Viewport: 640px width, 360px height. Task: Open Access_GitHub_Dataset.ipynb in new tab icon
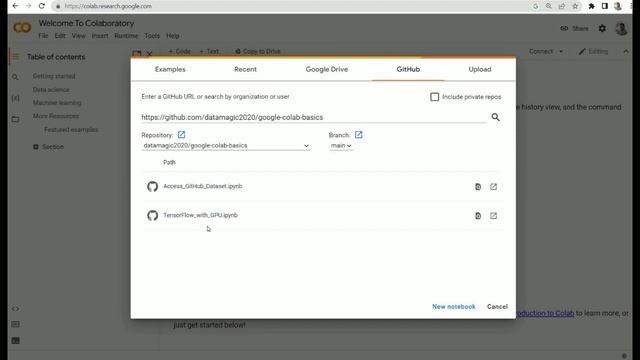[x=493, y=187]
